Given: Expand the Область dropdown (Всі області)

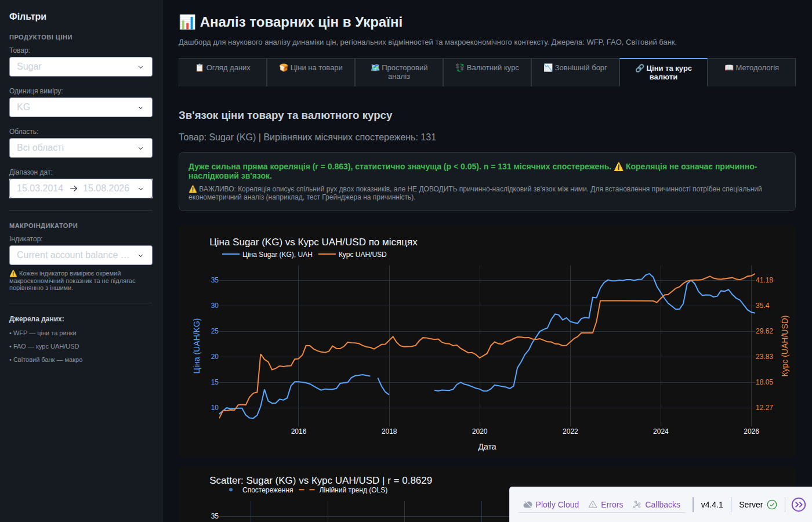Looking at the screenshot, I should pyautogui.click(x=81, y=148).
